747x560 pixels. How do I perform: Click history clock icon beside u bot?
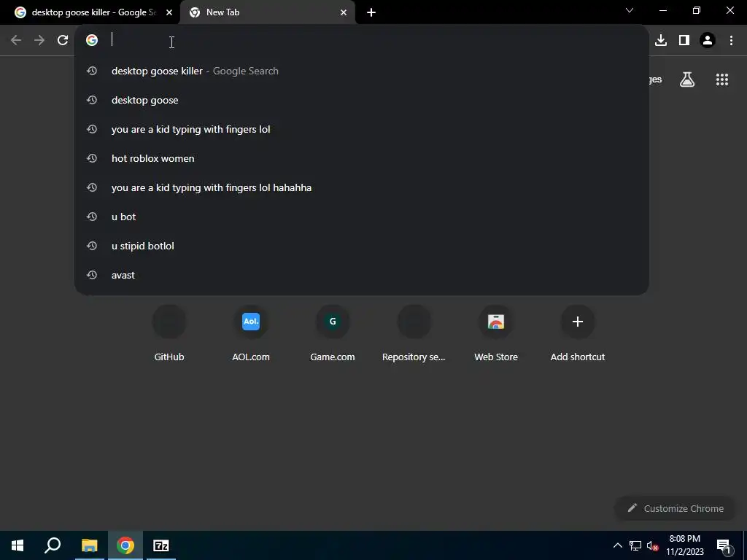[x=92, y=217]
